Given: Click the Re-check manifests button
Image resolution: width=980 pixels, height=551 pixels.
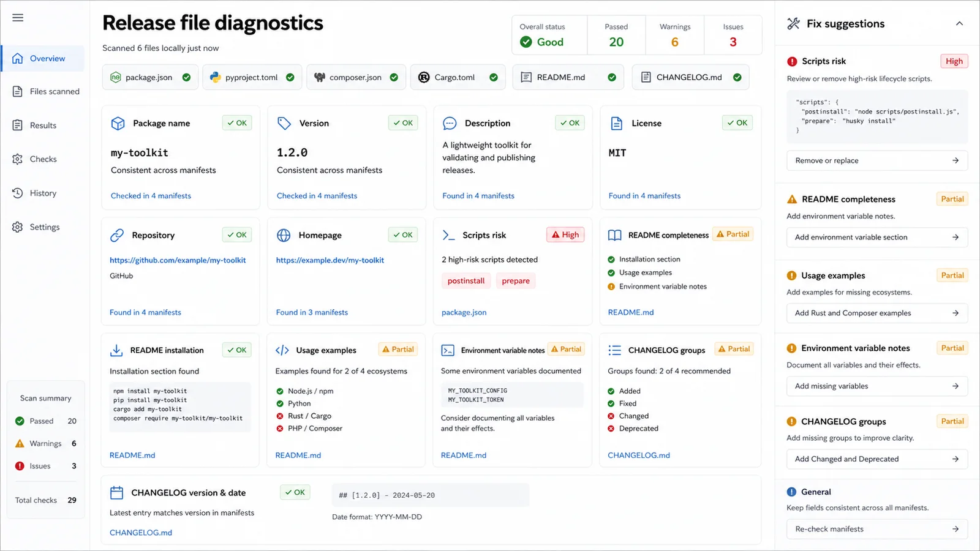Looking at the screenshot, I should coord(877,529).
